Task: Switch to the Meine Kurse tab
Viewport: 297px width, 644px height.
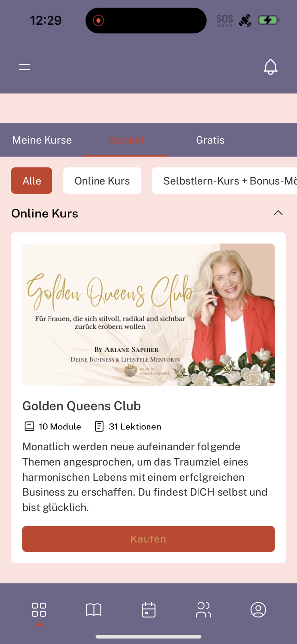Action: (x=42, y=140)
